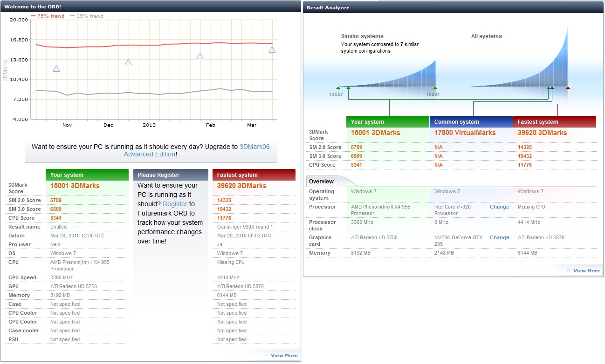Click Change next to NVIDIA GeForce GTX 295
The image size is (605, 364).
click(x=499, y=237)
